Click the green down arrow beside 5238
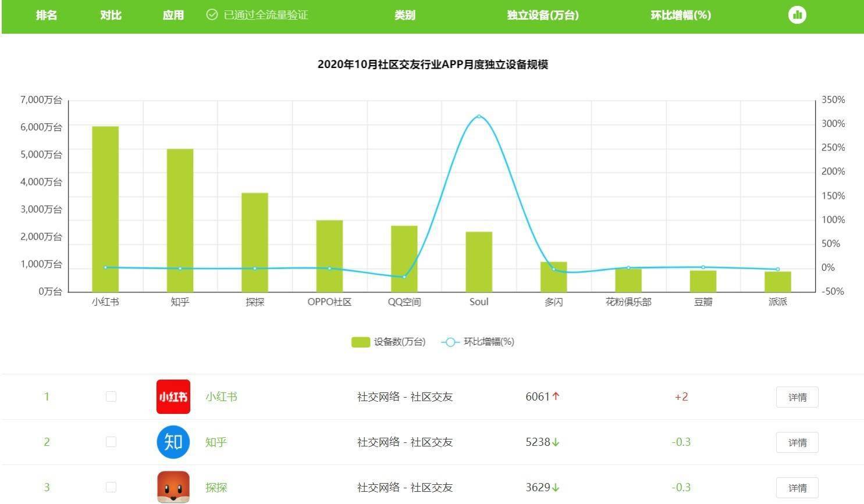Image resolution: width=864 pixels, height=504 pixels. [556, 442]
